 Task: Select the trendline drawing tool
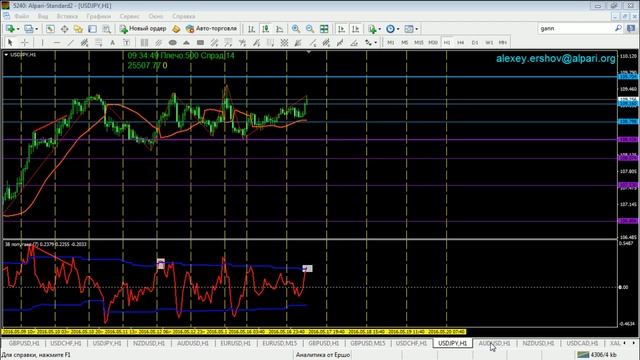(x=70, y=42)
